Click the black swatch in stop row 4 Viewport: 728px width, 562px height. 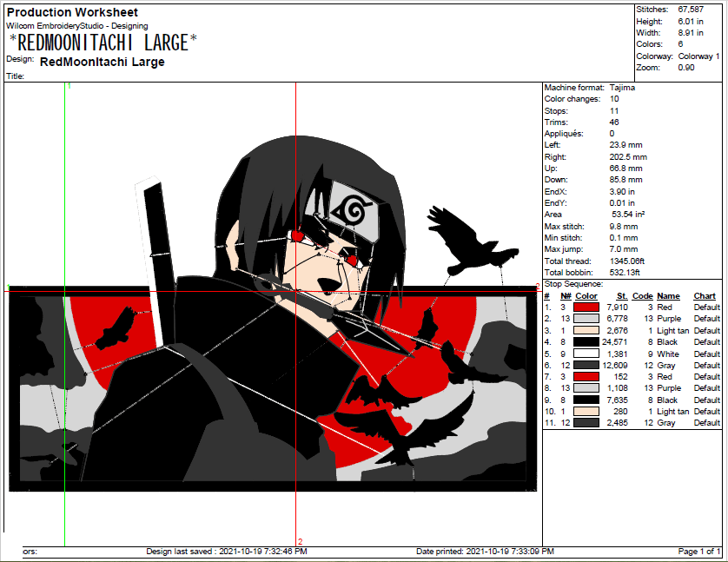click(x=586, y=342)
